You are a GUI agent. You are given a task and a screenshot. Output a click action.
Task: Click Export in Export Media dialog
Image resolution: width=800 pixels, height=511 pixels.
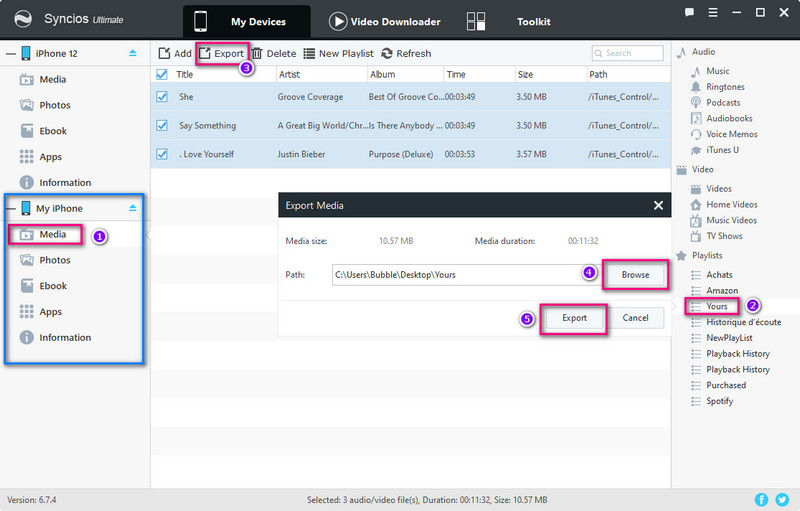tap(574, 318)
